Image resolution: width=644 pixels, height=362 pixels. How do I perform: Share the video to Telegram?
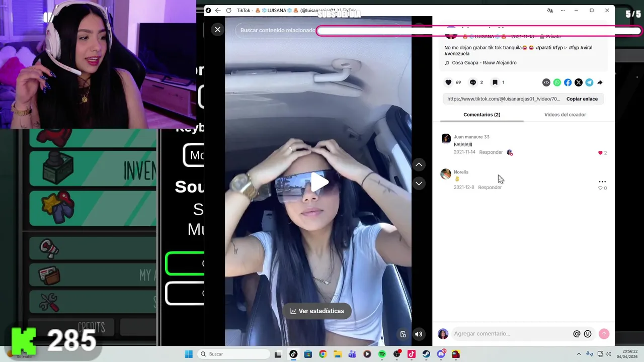click(x=589, y=82)
